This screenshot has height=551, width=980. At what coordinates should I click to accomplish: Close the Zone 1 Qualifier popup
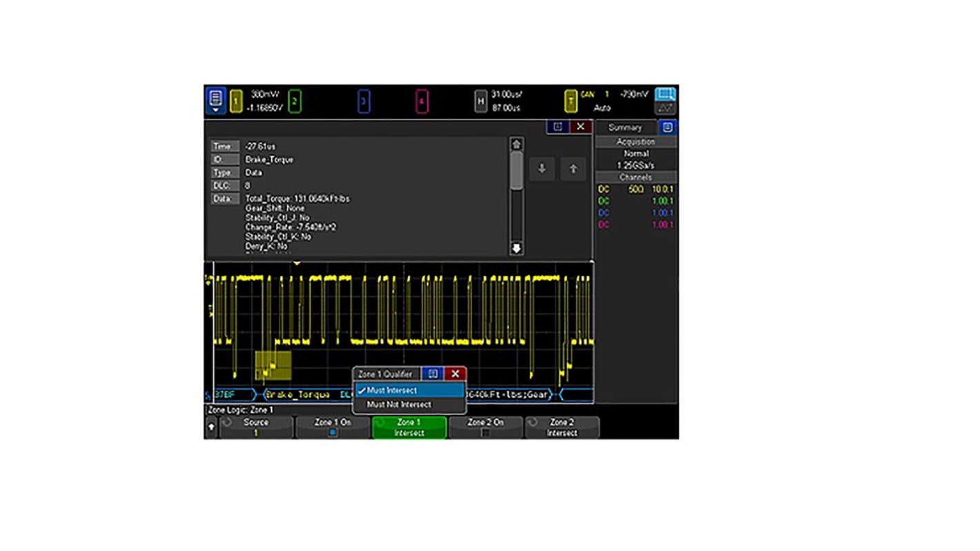[x=455, y=374]
